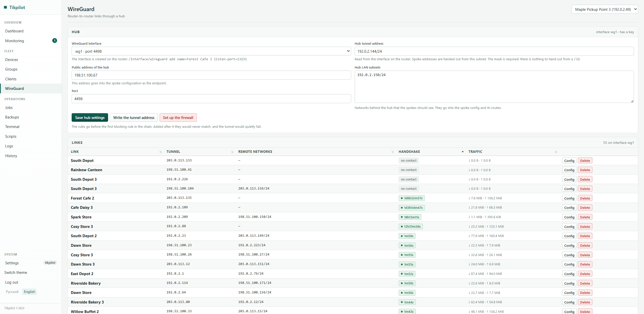644x314 pixels.
Task: Toggle the Handshake column sort arrow
Action: click(463, 152)
